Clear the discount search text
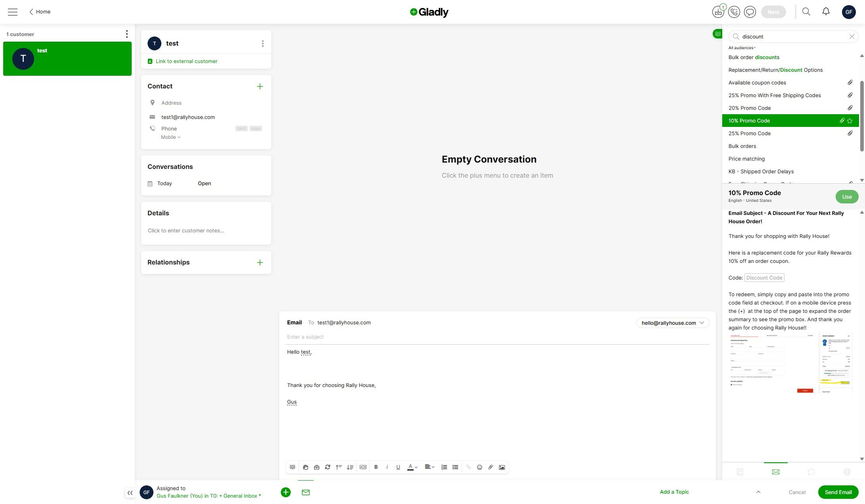Viewport: 865px width, 504px height. click(x=852, y=36)
